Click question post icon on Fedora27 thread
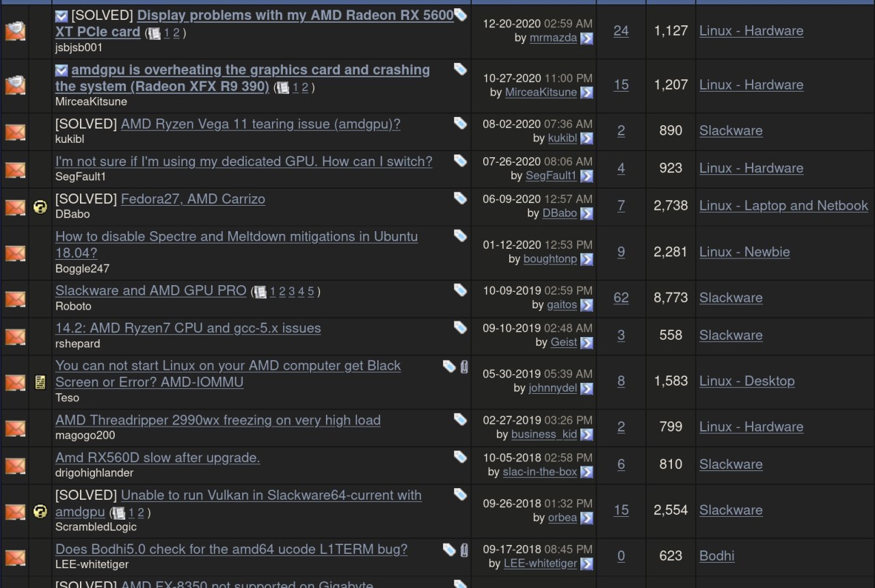The image size is (875, 588). pyautogui.click(x=40, y=206)
